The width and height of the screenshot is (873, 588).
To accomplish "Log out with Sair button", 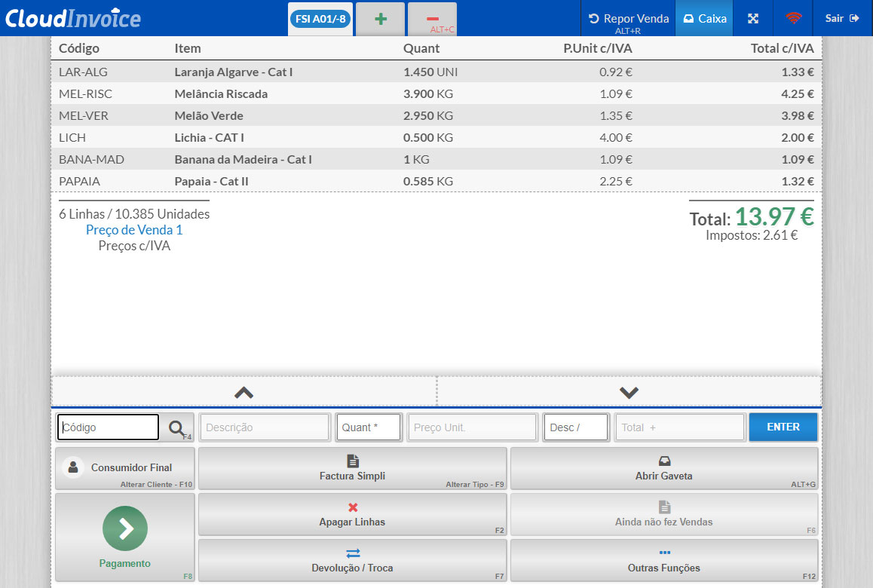I will coord(842,18).
